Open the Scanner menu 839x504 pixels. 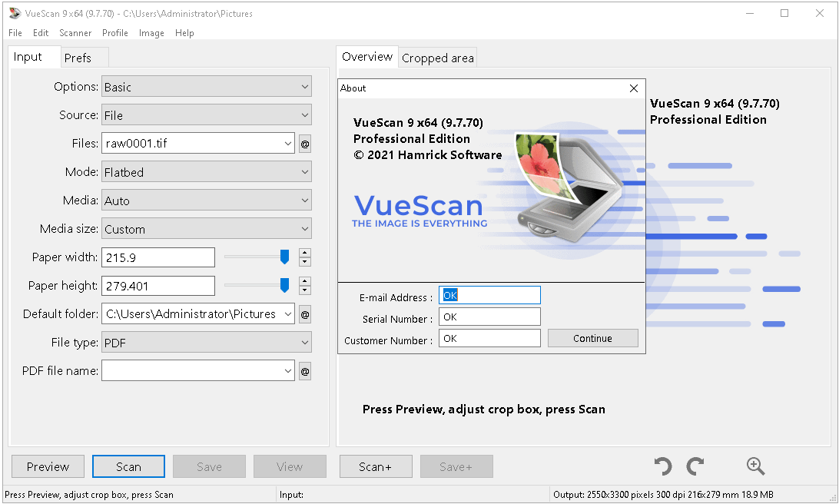click(75, 32)
